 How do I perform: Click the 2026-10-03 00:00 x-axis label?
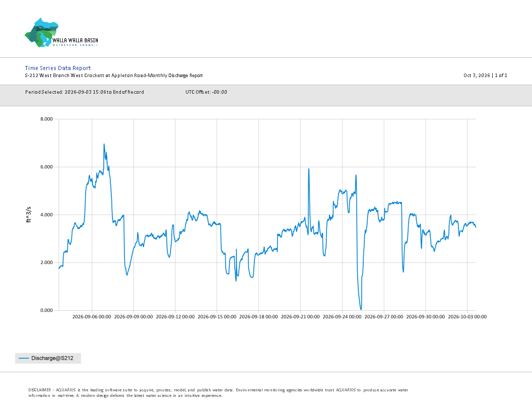click(x=467, y=317)
